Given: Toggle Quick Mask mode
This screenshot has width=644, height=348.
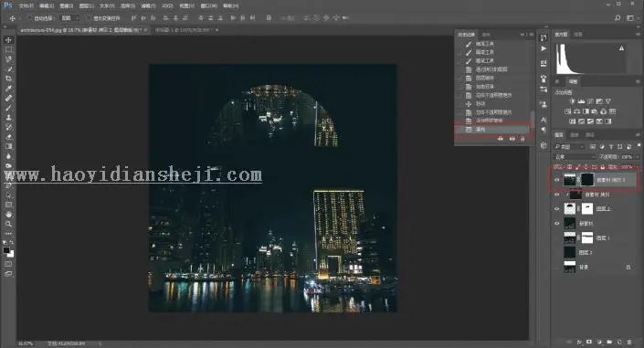Looking at the screenshot, I should pyautogui.click(x=8, y=264).
